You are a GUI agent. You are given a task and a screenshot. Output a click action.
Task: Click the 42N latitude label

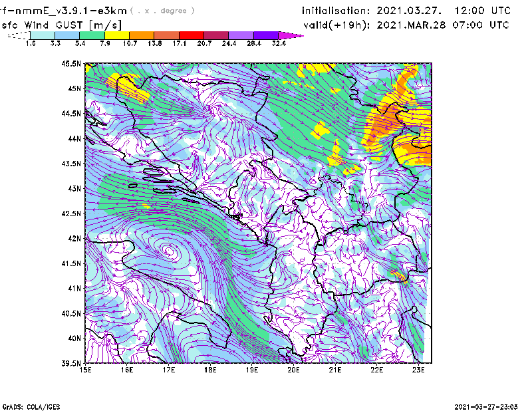click(x=74, y=238)
